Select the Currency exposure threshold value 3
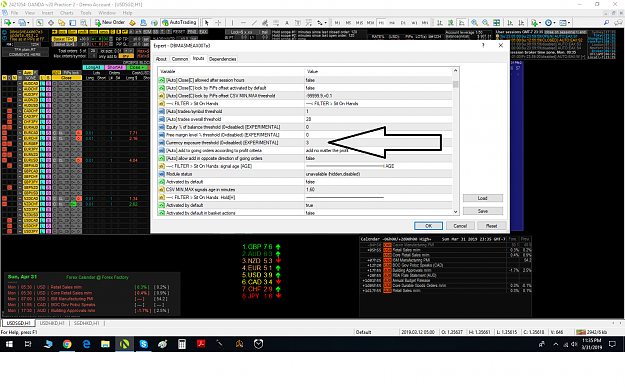Viewport: 625px width, 391px height. [307, 143]
